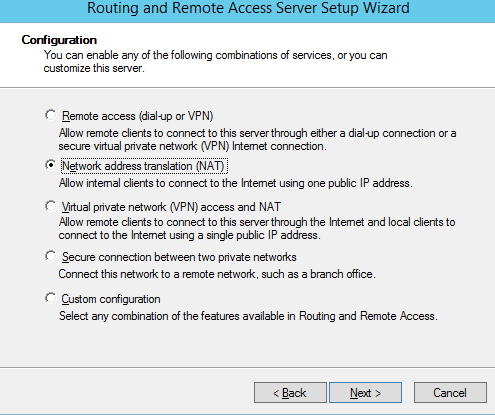Click the Setup Wizard title bar text

coord(248,8)
